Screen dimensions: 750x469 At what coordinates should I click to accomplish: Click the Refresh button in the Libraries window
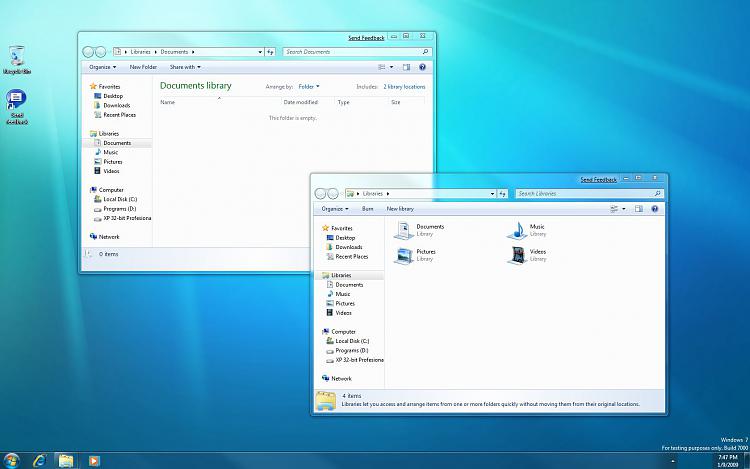coord(502,194)
